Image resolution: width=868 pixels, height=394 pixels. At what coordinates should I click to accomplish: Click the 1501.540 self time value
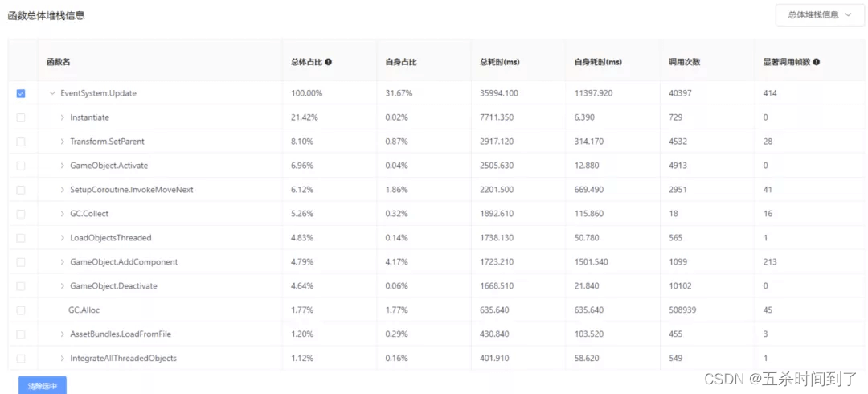(592, 262)
